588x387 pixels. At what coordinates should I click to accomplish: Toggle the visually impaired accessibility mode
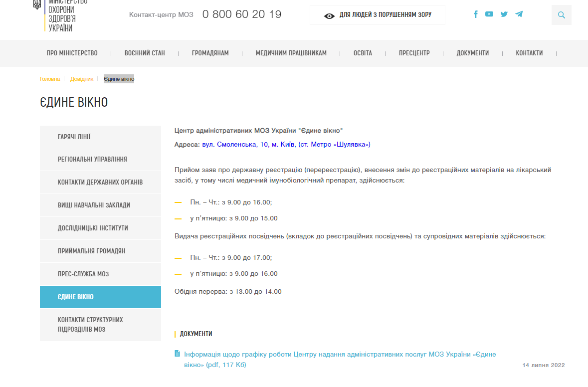coord(377,15)
